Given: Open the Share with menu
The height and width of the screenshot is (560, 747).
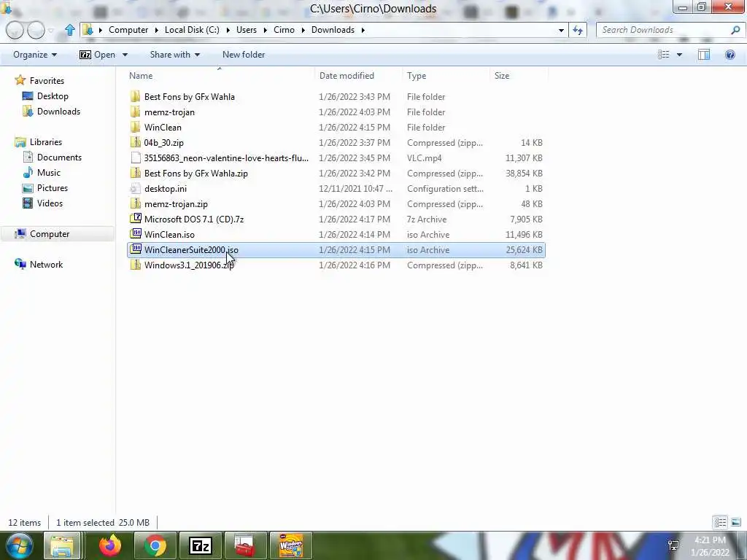Looking at the screenshot, I should tap(175, 55).
